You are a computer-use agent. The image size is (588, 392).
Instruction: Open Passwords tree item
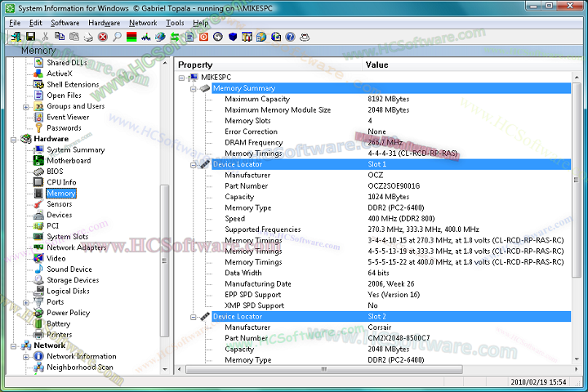click(64, 128)
